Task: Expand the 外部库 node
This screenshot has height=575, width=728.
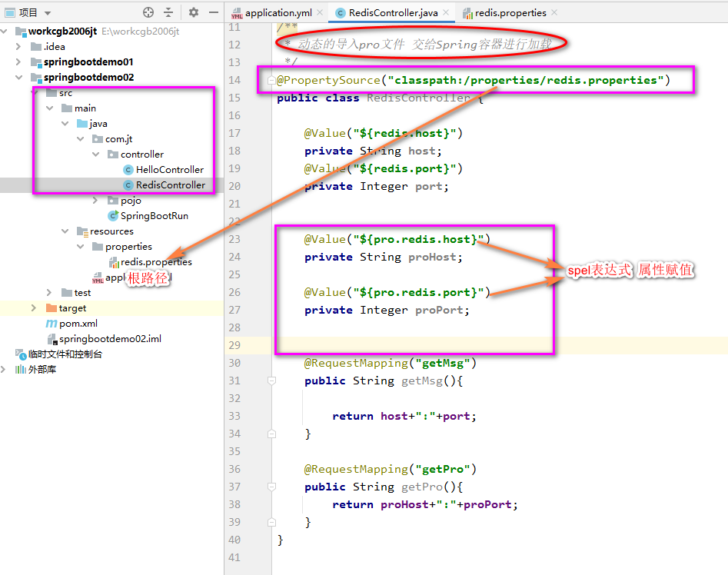Action: coord(4,370)
